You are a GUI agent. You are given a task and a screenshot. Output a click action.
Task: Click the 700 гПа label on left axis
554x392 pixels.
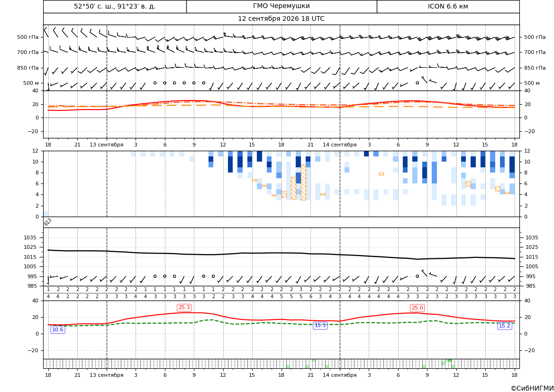28,52
